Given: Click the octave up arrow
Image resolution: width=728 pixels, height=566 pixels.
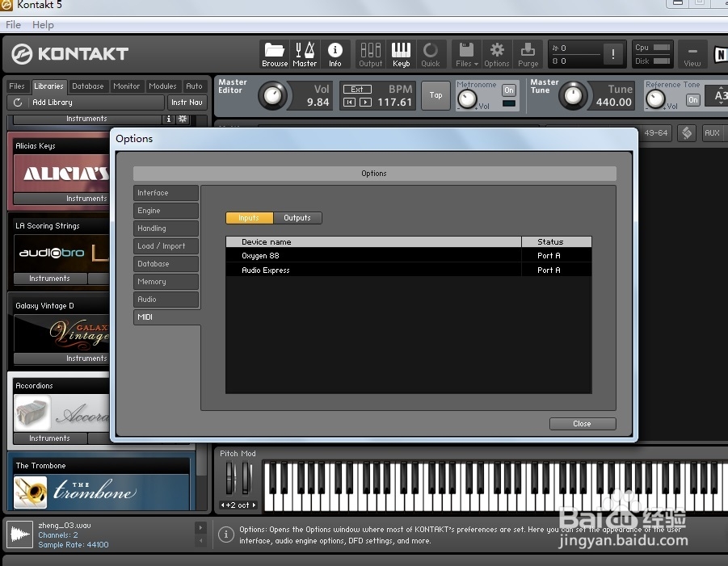Looking at the screenshot, I should (254, 505).
